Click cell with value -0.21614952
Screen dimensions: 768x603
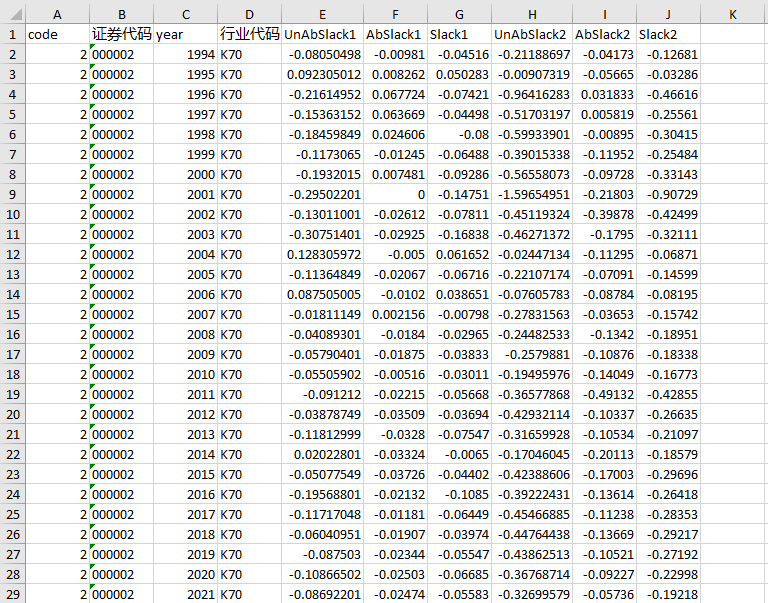(x=322, y=95)
